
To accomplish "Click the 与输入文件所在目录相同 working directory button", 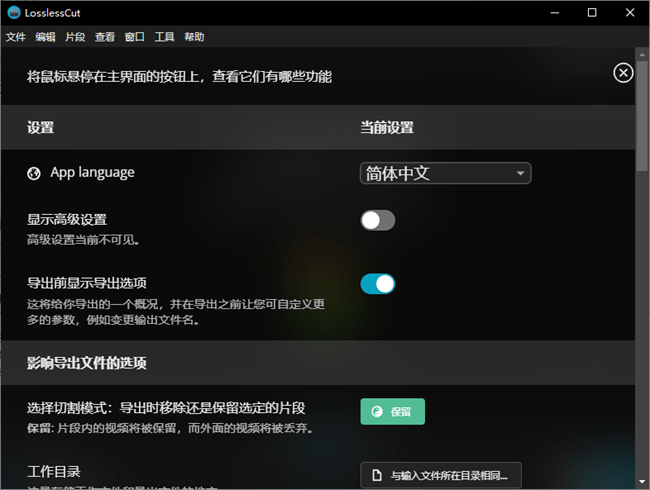I will [441, 475].
